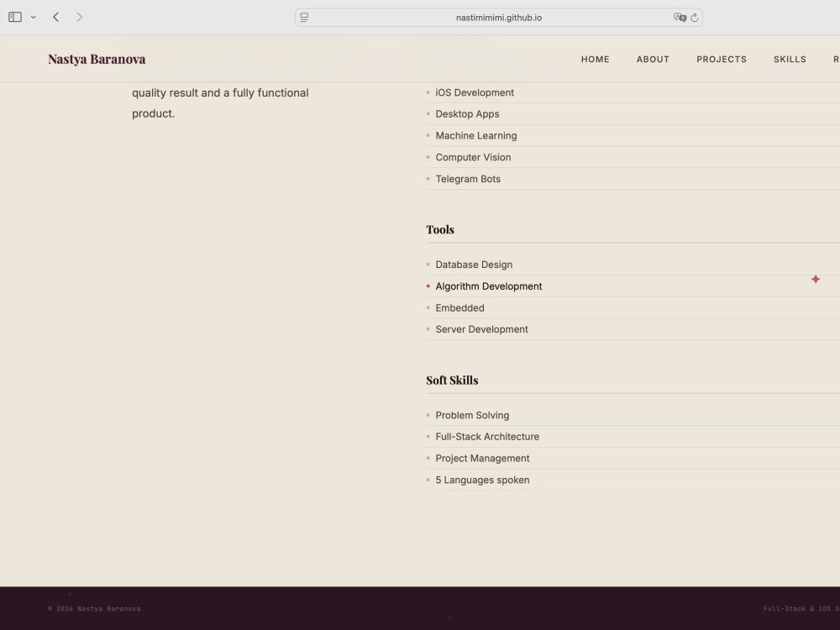Open the page menu icon in address bar
Viewport: 840px width, 630px height.
[x=304, y=18]
